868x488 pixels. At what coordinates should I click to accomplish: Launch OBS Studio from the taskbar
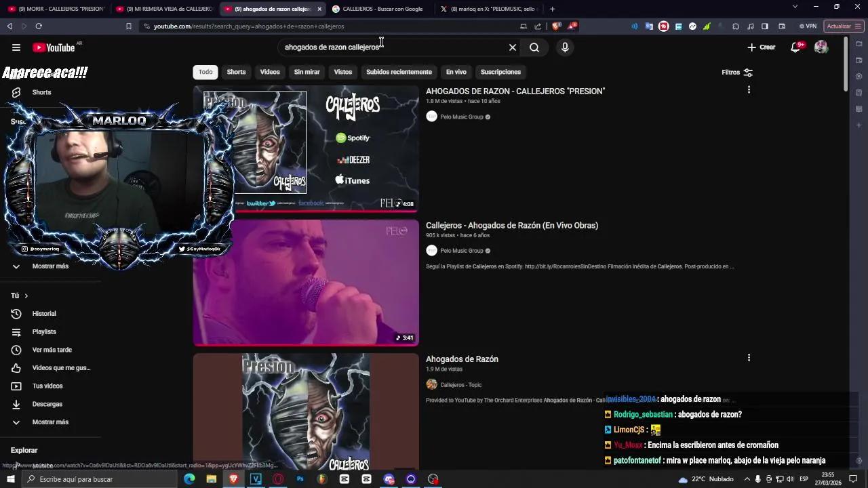coord(432,479)
